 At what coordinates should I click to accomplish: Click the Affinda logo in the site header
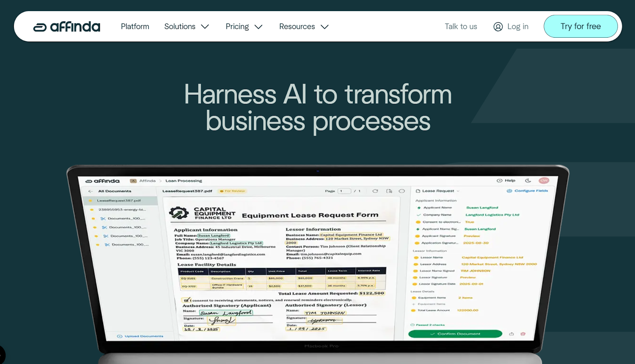point(67,27)
